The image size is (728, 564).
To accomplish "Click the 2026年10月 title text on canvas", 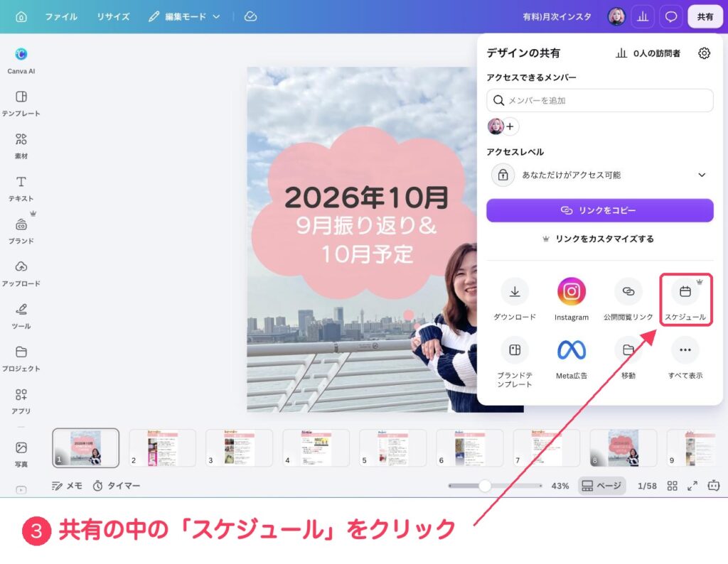I will click(x=366, y=197).
